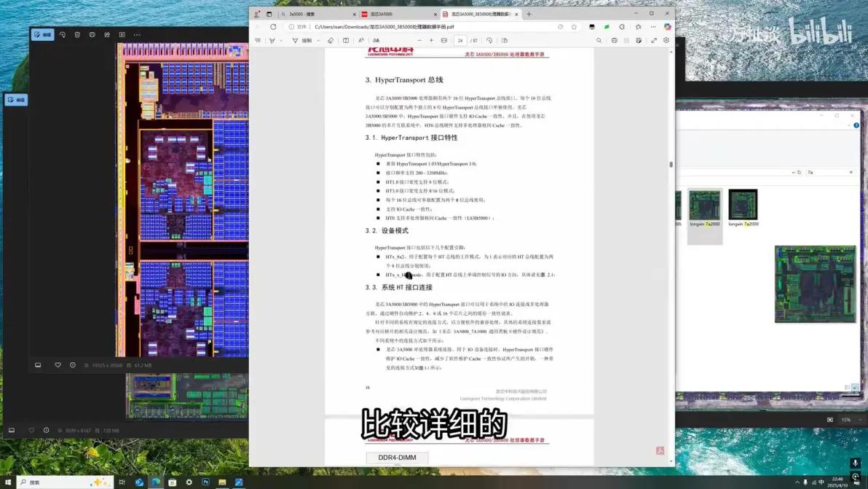Zoom out the PDF with minus icon
Screen dimensions: 868x489
tap(419, 40)
